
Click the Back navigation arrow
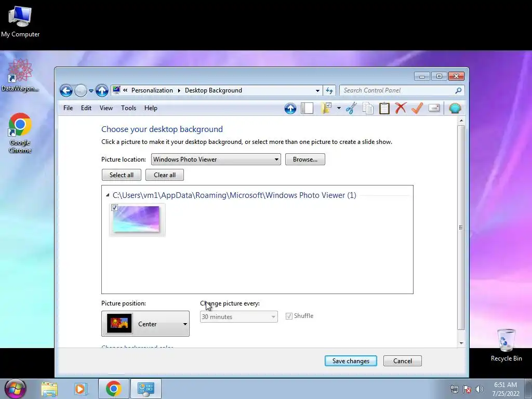point(66,90)
